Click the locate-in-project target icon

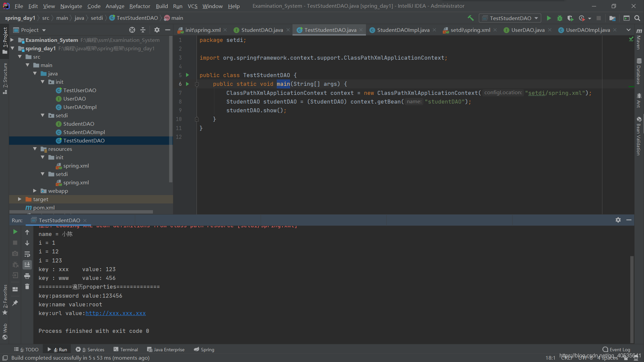click(132, 30)
